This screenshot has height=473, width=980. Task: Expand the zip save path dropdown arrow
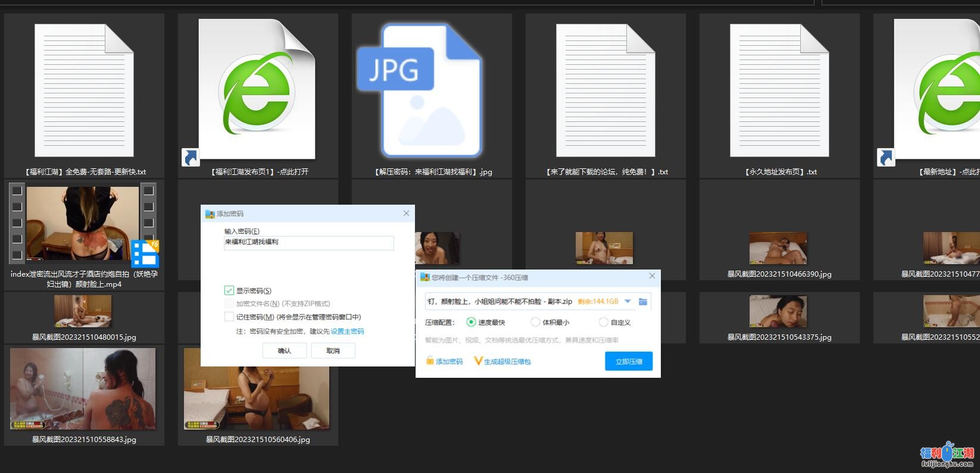click(628, 302)
